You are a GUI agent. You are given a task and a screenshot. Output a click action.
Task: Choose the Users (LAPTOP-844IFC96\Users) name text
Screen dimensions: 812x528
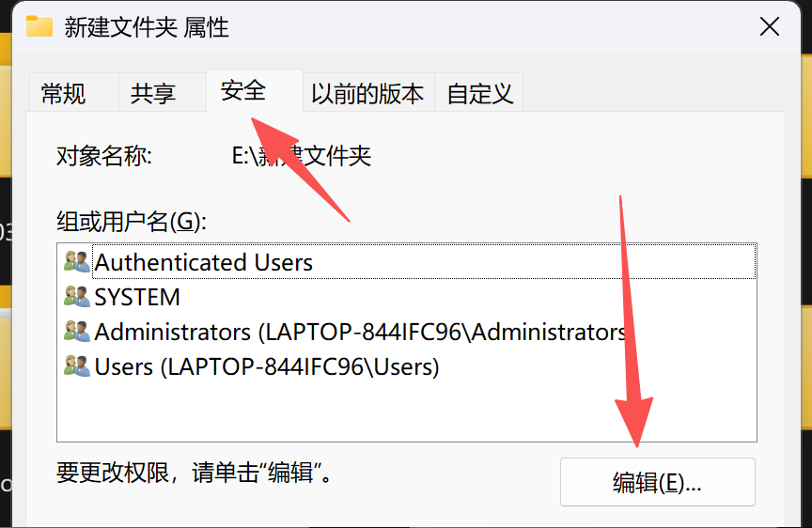tap(267, 365)
